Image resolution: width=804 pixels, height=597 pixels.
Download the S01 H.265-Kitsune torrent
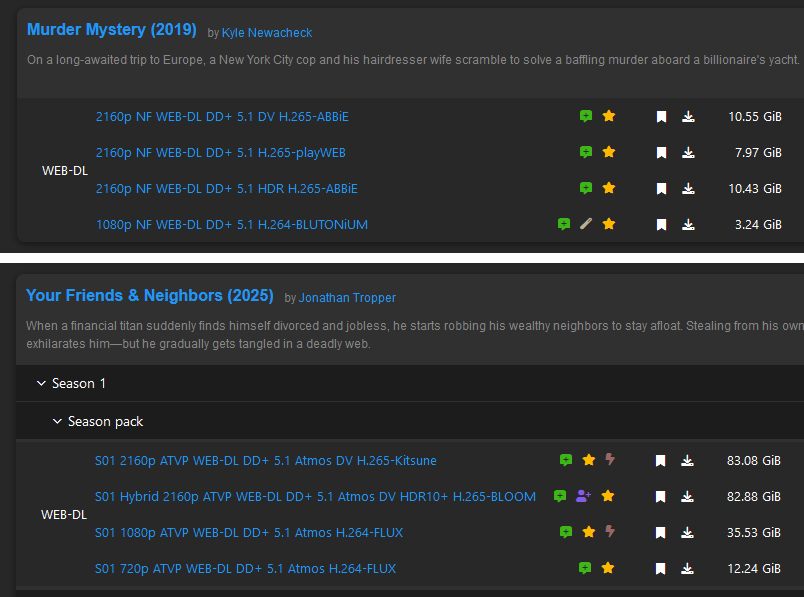click(x=687, y=461)
